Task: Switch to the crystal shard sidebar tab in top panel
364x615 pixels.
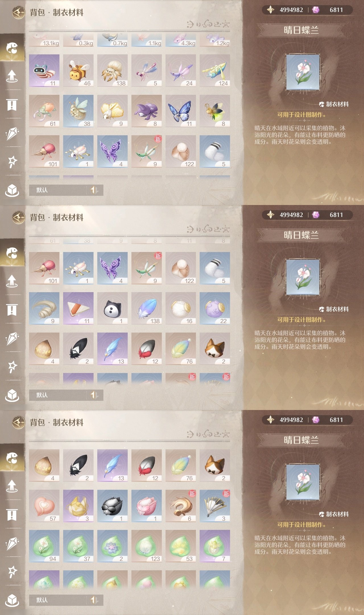Action: (x=12, y=133)
